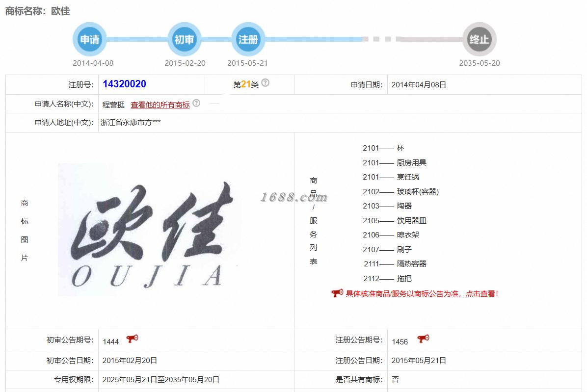Viewport: 587px width, 392px height.
Task: Click address 浙江省永康市方***
Action: click(131, 123)
